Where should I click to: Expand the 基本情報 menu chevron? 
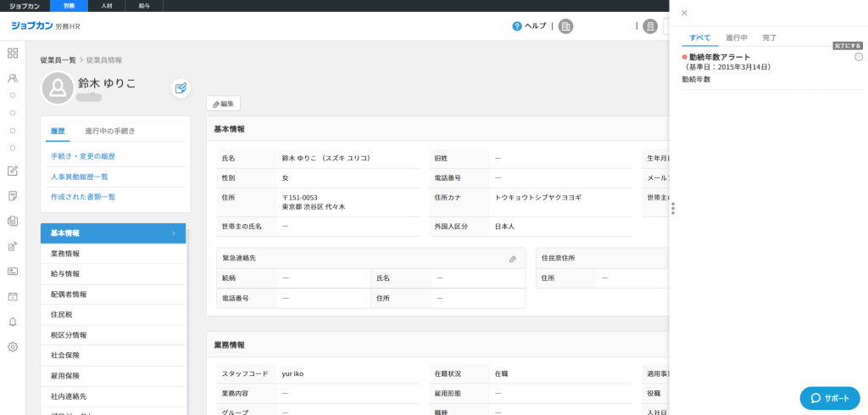pos(174,233)
